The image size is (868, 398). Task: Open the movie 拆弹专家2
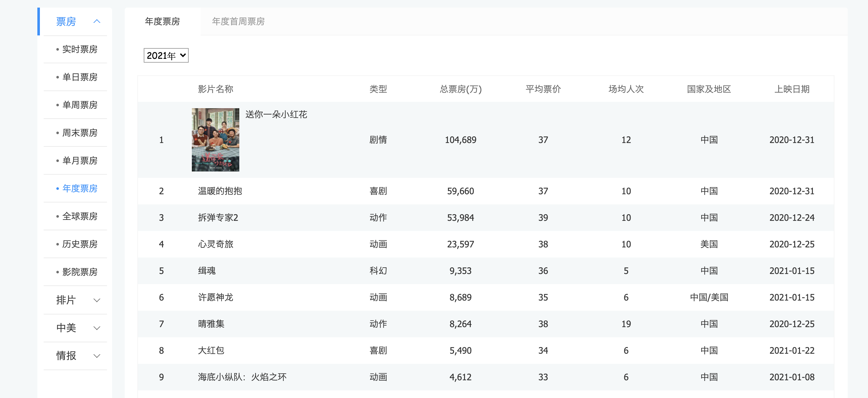218,218
